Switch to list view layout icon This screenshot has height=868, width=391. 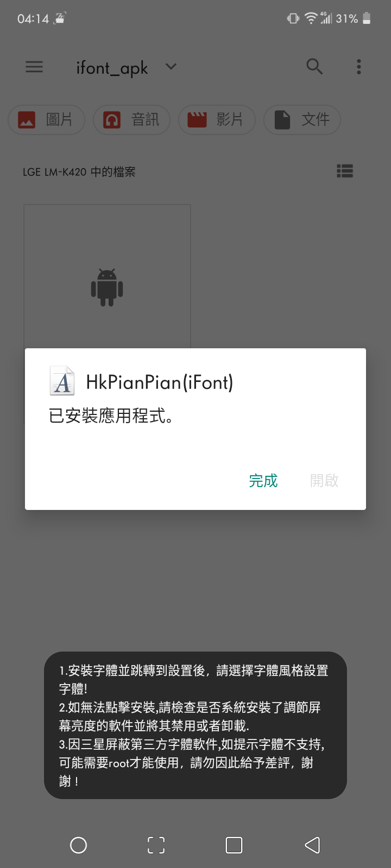pos(345,171)
